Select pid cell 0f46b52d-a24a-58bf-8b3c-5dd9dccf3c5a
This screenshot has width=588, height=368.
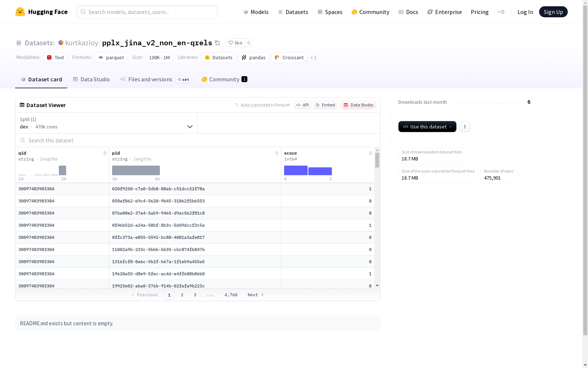tap(195, 225)
